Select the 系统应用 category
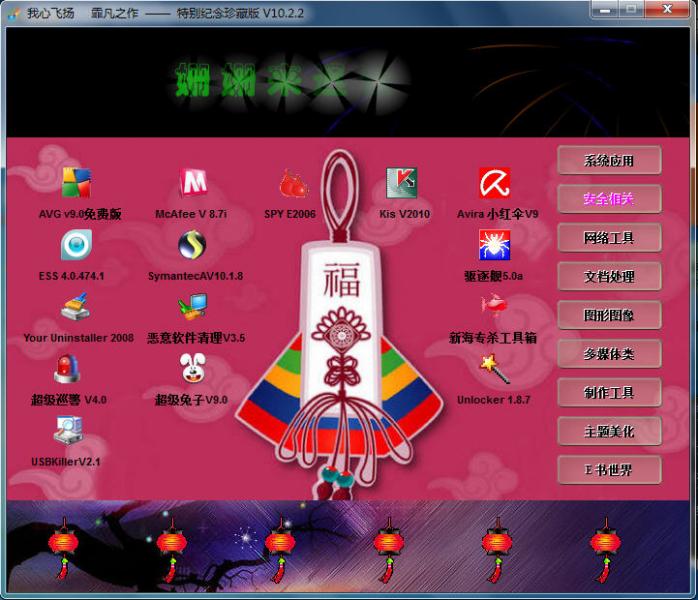 coord(609,160)
